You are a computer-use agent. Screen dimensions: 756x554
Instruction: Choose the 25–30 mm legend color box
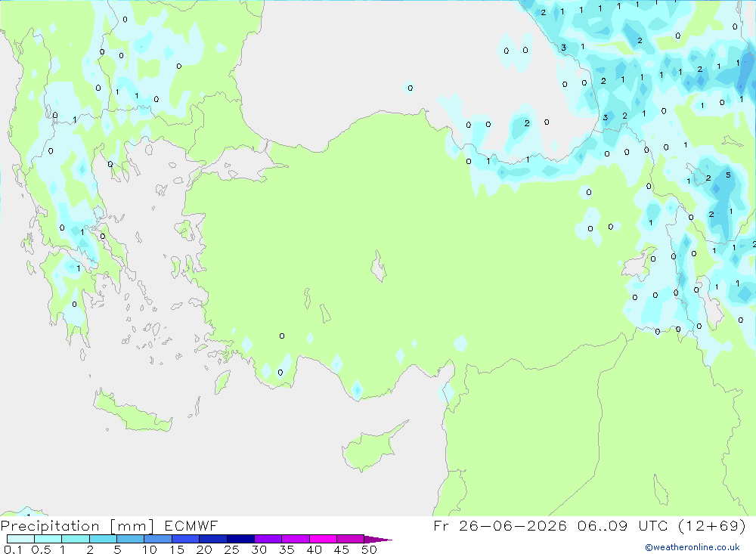(240, 539)
